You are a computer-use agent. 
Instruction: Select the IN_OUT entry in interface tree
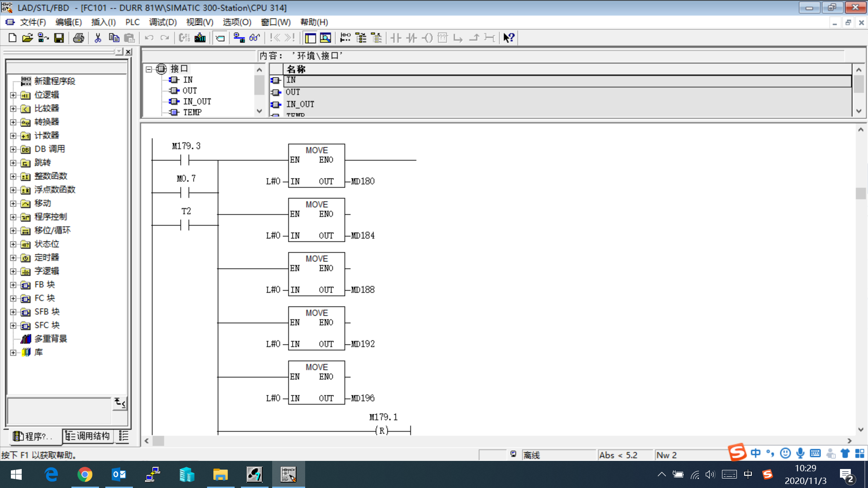click(197, 102)
